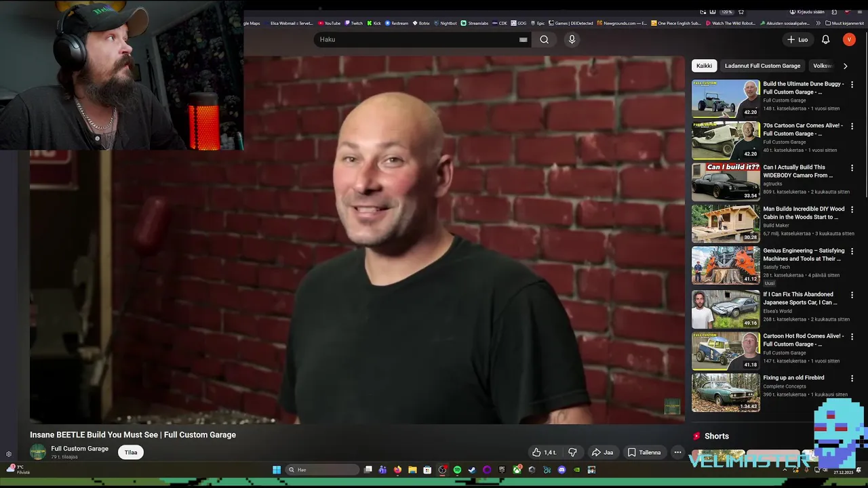Open options for Fixing up an old Firebird
868x488 pixels.
(852, 379)
